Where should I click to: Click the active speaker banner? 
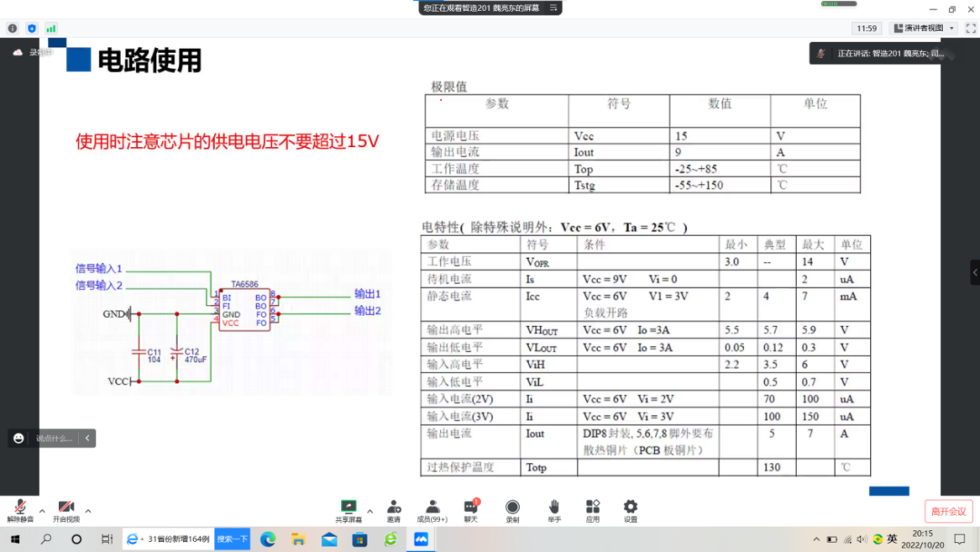point(881,54)
